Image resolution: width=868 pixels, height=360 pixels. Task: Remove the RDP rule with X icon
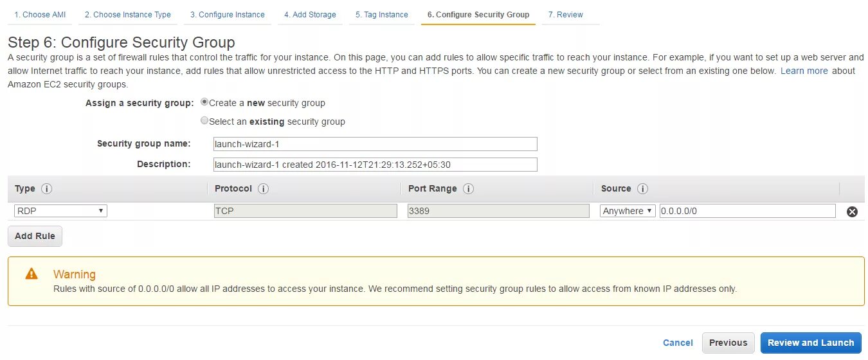coord(852,212)
